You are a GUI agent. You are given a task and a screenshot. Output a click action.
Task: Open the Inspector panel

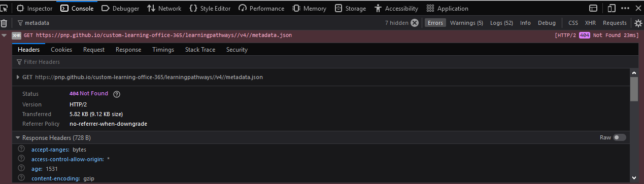click(35, 8)
